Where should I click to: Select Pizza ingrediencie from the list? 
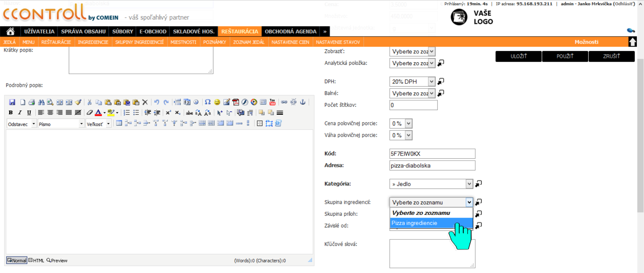(431, 223)
